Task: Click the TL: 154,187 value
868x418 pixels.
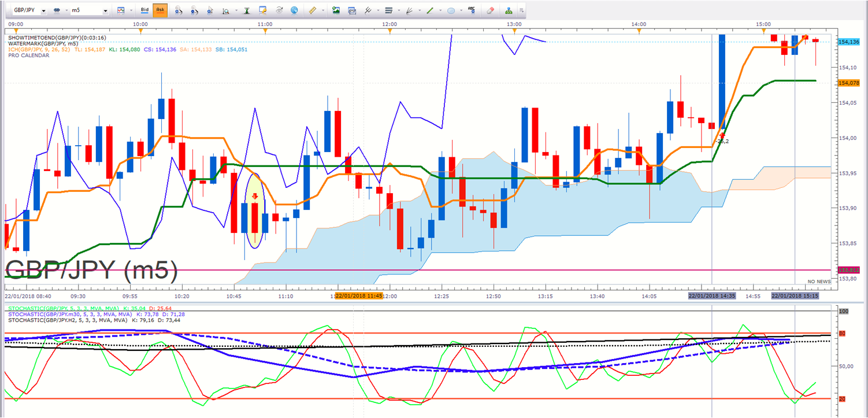Action: (x=90, y=50)
